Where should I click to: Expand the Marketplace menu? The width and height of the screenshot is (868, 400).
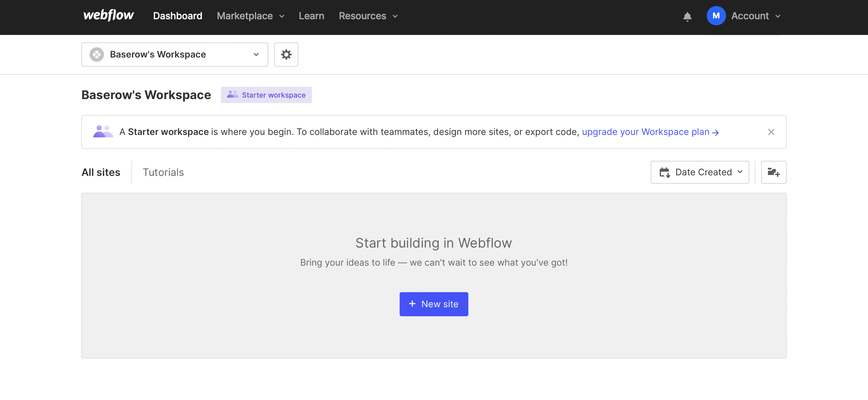coord(251,16)
